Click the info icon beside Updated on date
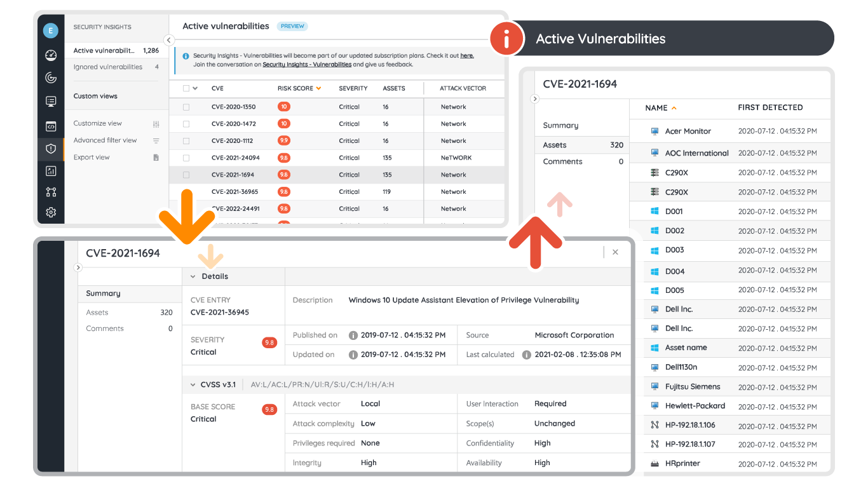868x488 pixels. pos(353,355)
